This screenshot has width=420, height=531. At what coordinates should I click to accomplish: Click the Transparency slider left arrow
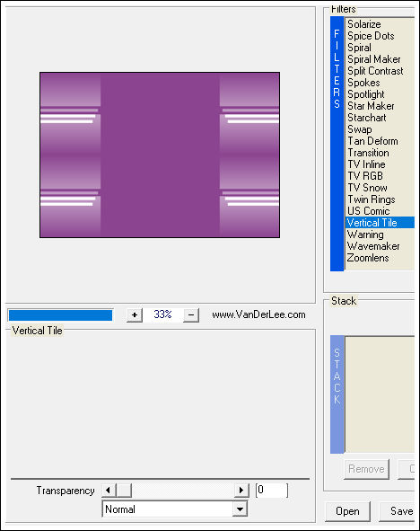click(x=109, y=490)
